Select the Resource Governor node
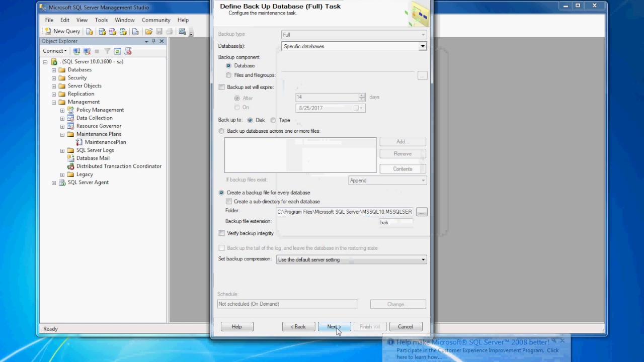Image resolution: width=644 pixels, height=362 pixels. [99, 126]
